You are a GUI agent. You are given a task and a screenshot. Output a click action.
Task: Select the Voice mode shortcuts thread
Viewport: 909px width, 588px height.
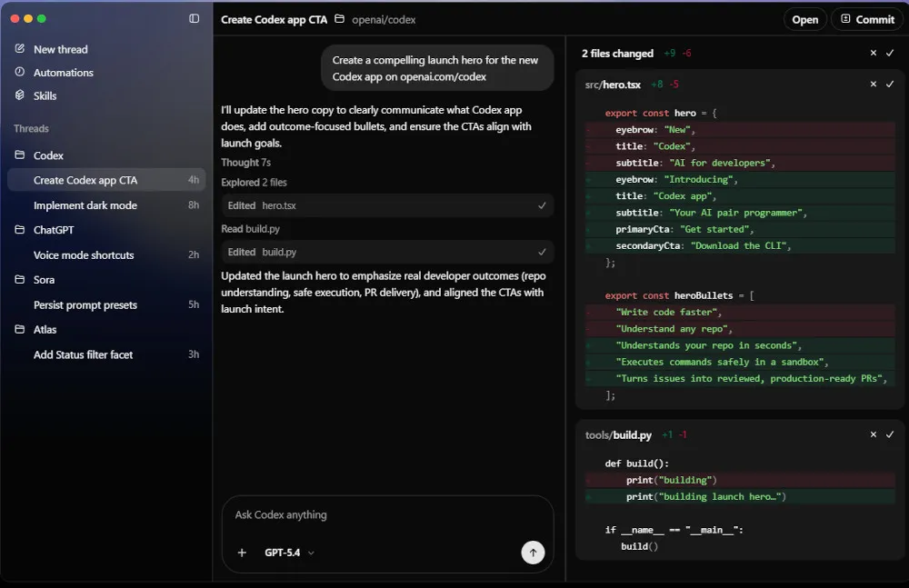coord(106,255)
